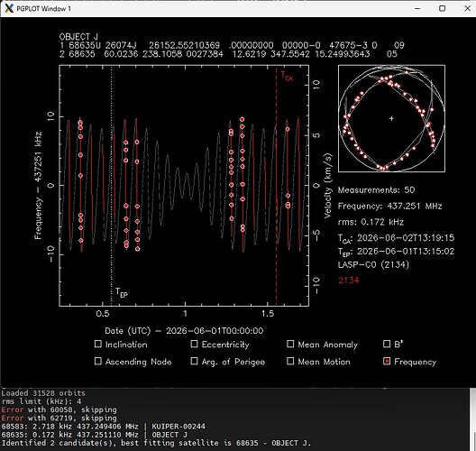The image size is (476, 451).
Task: Click the LASP-CO (2134) text
Action: point(373,264)
